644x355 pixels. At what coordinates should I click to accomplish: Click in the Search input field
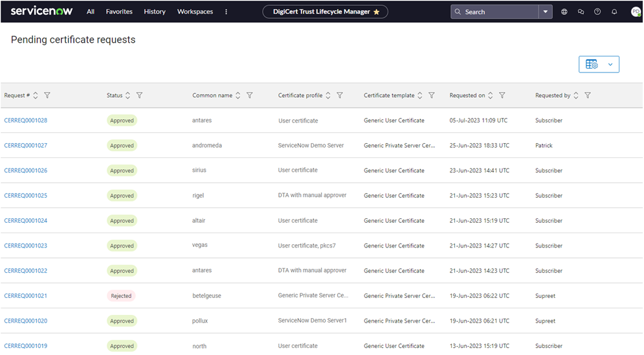[498, 12]
